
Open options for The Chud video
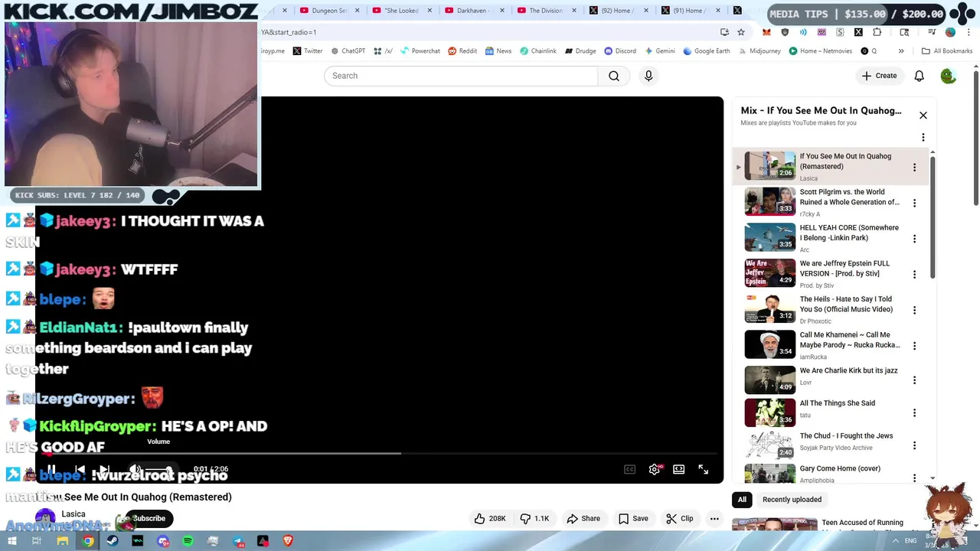[914, 445]
